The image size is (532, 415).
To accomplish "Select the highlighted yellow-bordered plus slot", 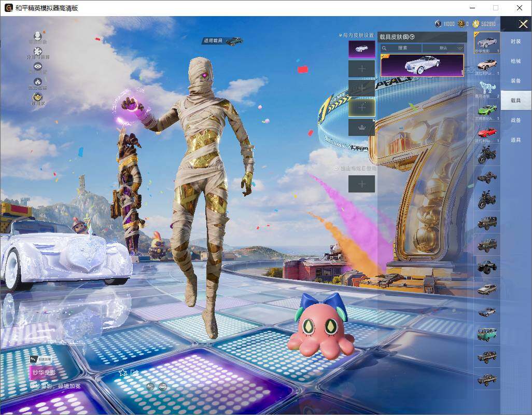I will [x=362, y=107].
